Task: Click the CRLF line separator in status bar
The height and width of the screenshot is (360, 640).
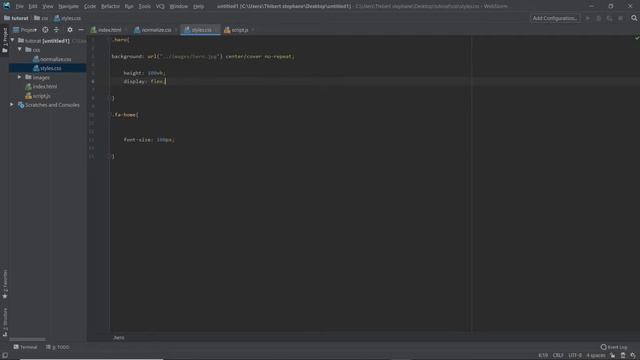Action: 558,355
